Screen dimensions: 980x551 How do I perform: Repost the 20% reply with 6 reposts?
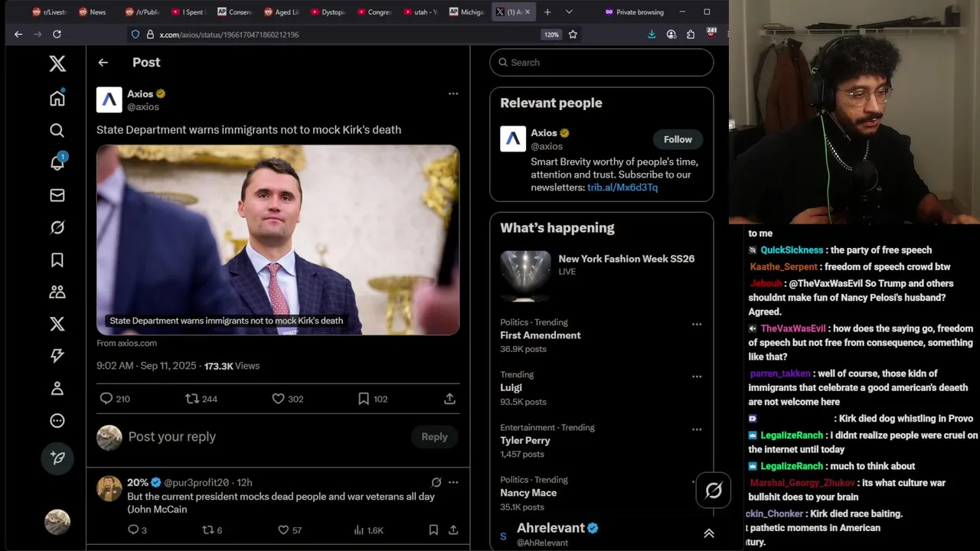point(212,530)
